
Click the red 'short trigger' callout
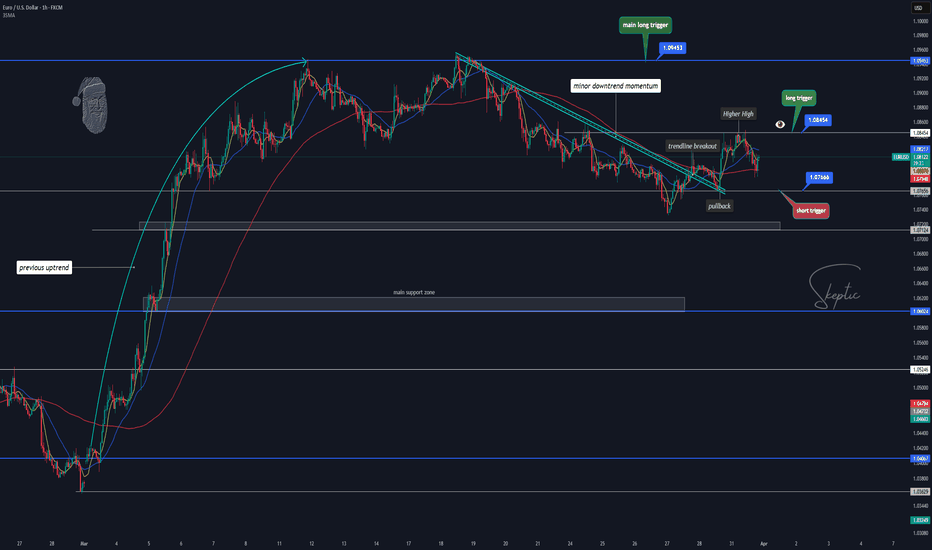tap(811, 210)
